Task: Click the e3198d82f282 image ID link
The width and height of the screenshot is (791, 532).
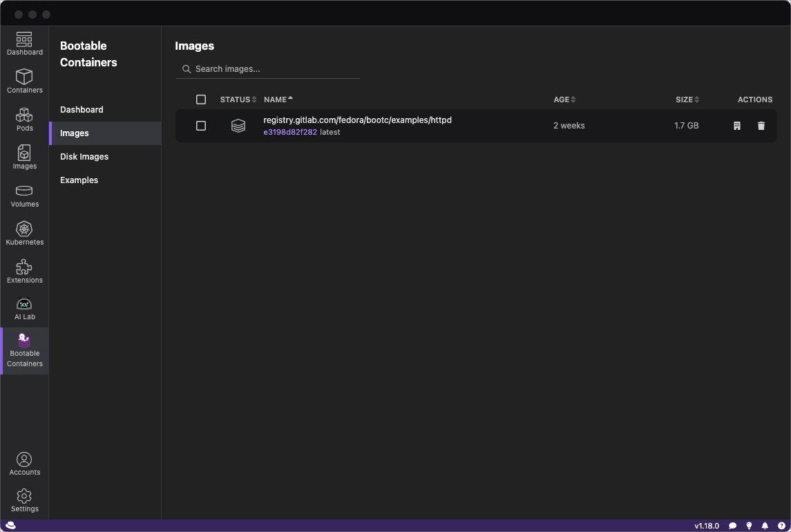Action: pos(290,132)
